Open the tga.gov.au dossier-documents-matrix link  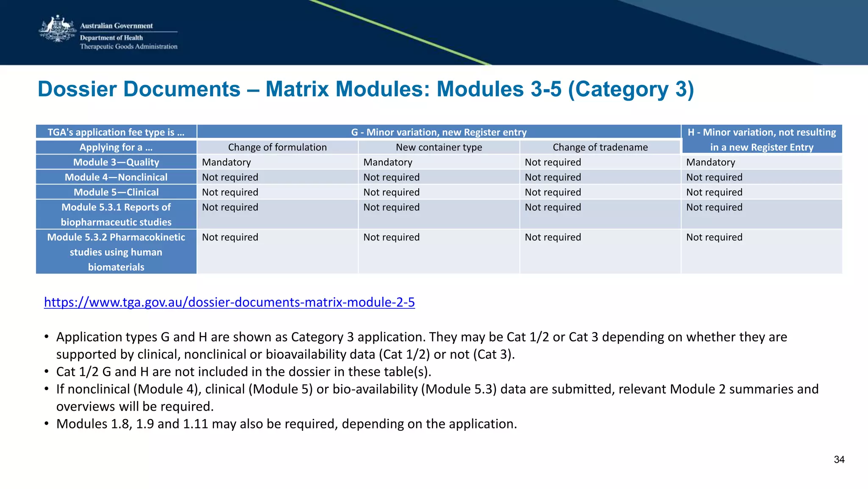pyautogui.click(x=229, y=302)
